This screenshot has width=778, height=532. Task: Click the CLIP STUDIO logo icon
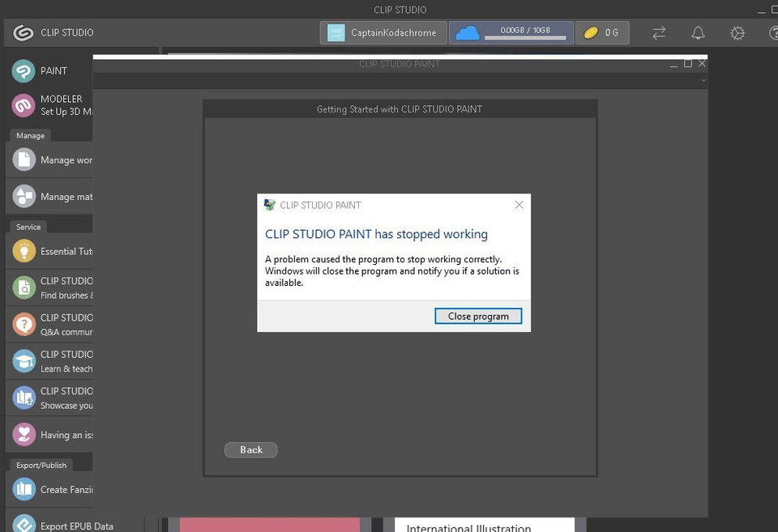pos(23,32)
